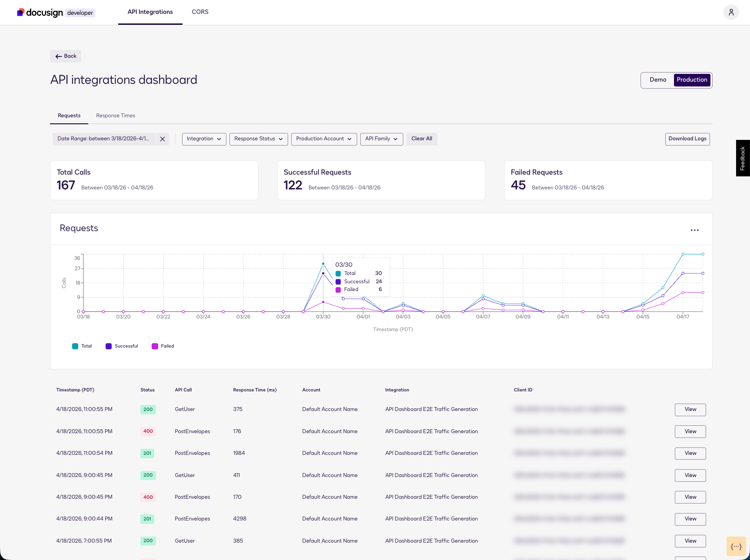Expand the Integration filter dropdown
This screenshot has width=750, height=560.
tap(204, 139)
